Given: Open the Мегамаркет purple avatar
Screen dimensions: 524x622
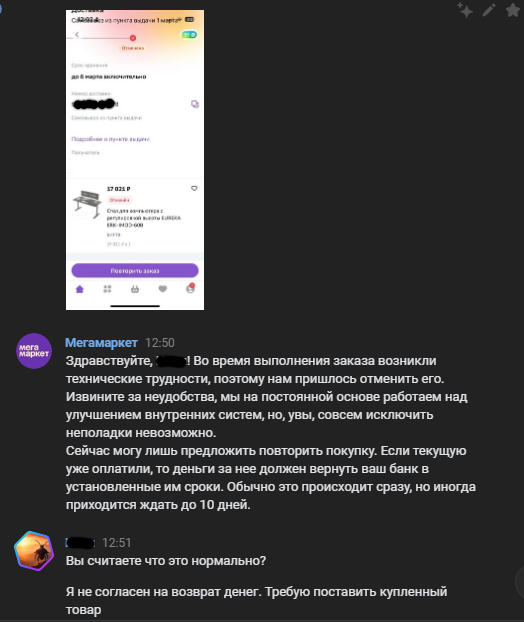Looking at the screenshot, I should pos(34,351).
